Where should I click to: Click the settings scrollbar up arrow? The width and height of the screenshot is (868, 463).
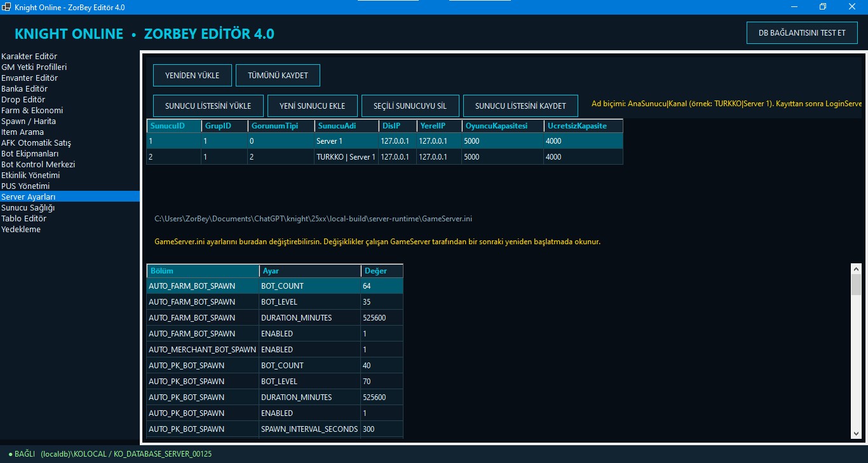coord(856,269)
